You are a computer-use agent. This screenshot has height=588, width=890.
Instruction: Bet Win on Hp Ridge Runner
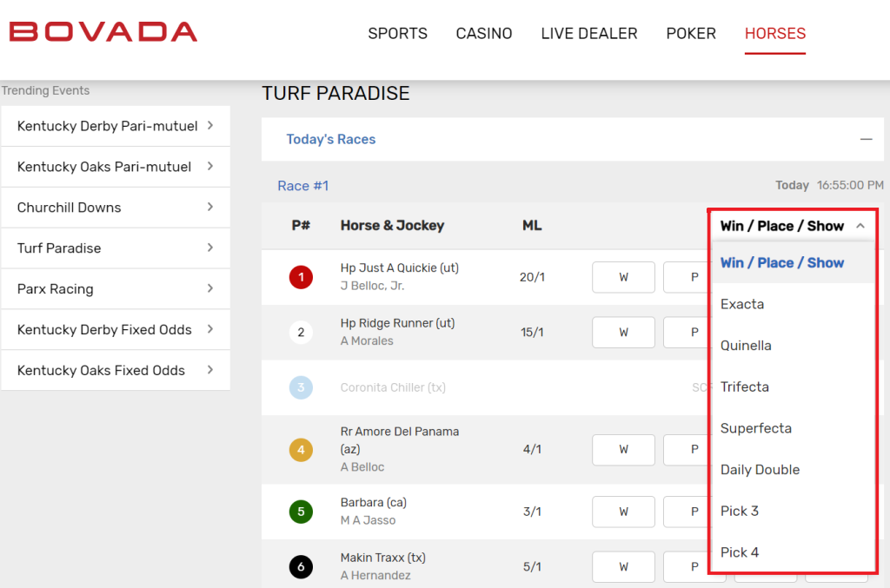623,333
